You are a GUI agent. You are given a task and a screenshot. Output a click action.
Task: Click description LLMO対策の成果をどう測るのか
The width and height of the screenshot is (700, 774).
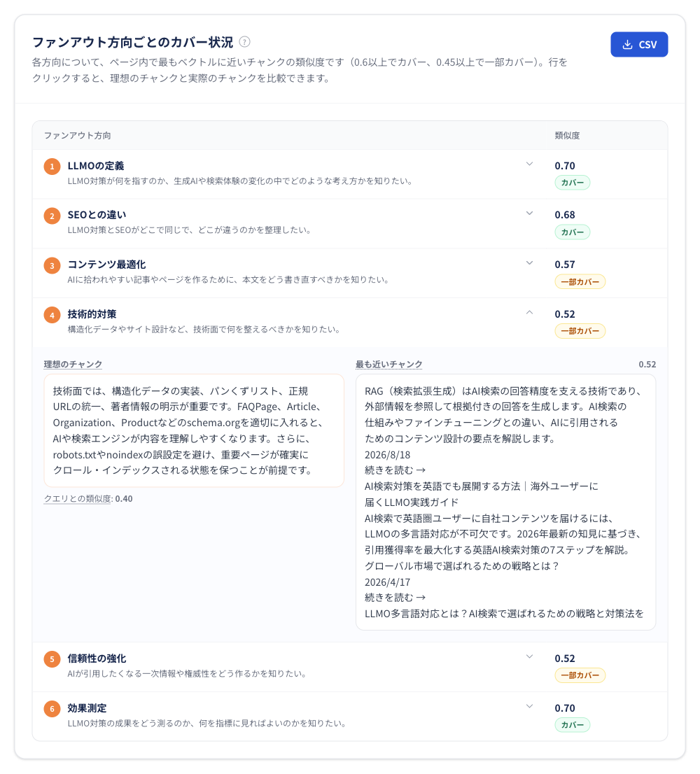pyautogui.click(x=206, y=723)
